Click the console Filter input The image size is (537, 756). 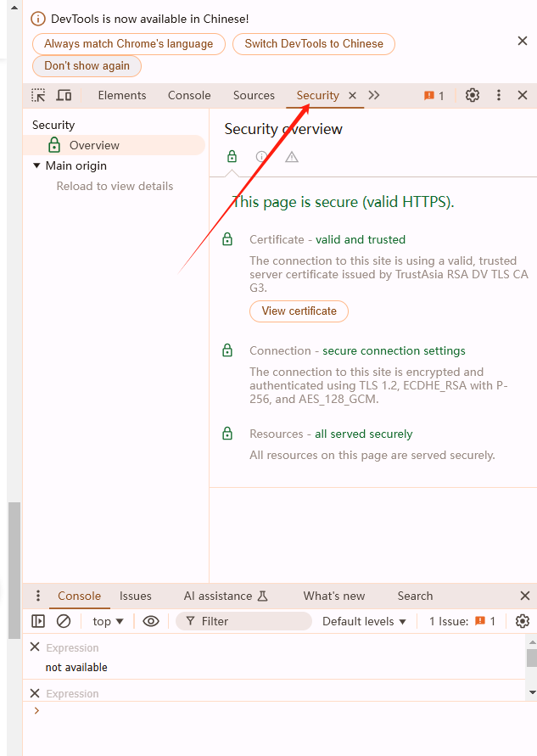click(244, 621)
